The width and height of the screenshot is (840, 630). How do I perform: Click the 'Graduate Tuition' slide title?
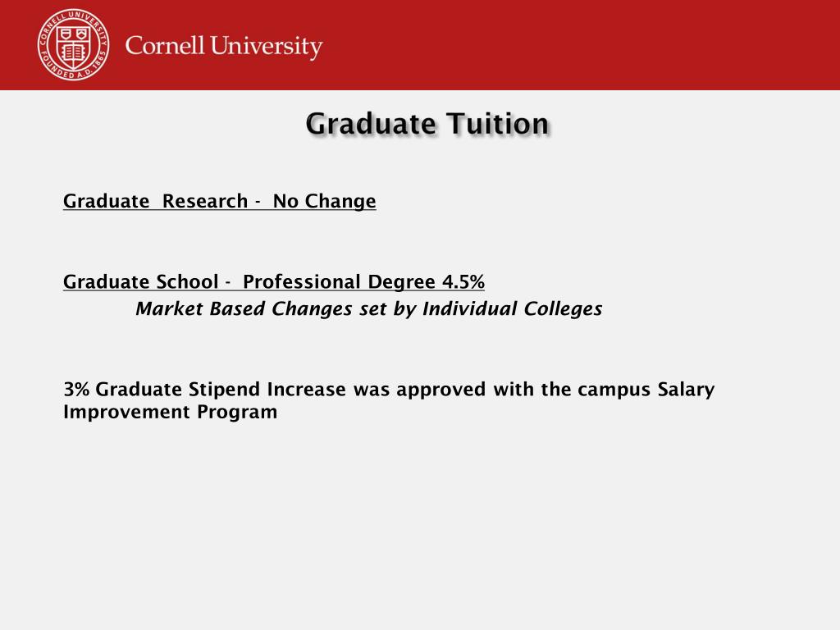[427, 125]
